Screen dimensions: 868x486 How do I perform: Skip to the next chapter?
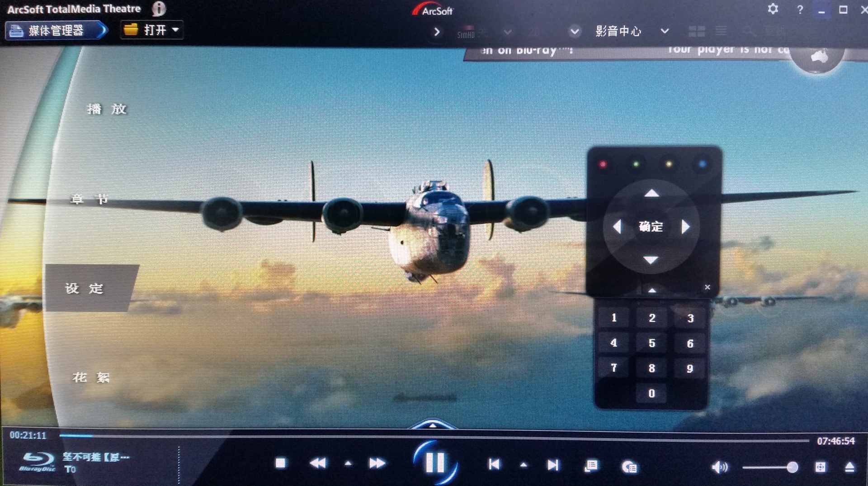click(x=553, y=465)
